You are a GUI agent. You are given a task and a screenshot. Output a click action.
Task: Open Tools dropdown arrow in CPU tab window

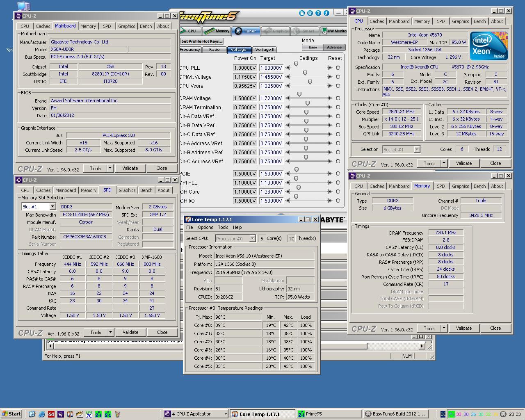(x=444, y=163)
